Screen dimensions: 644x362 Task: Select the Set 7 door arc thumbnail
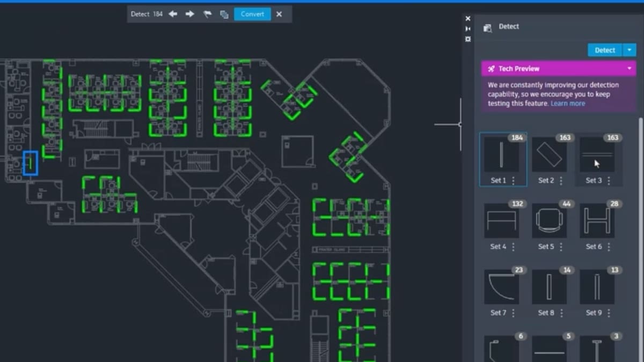point(501,287)
